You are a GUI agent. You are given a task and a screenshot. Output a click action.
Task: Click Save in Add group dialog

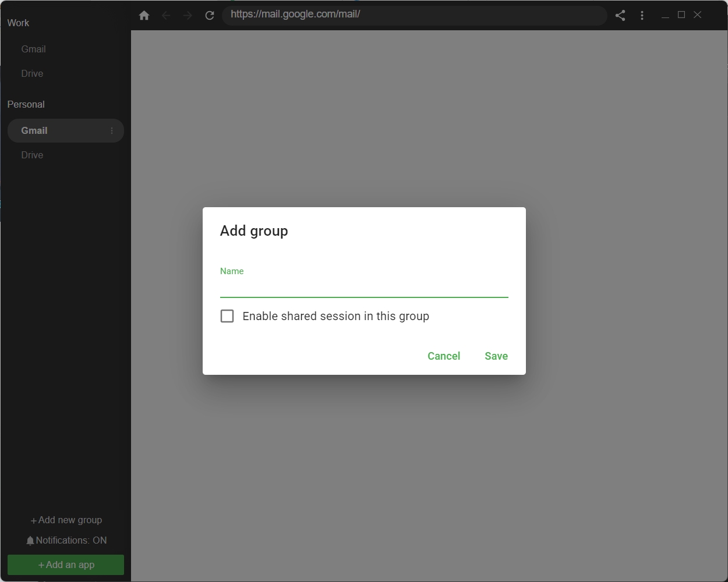(496, 356)
